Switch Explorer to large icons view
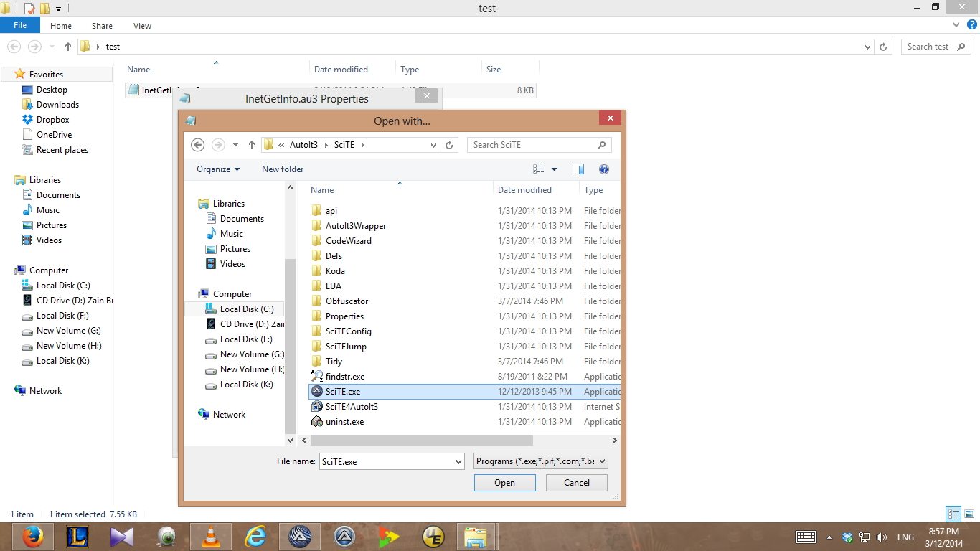 pyautogui.click(x=968, y=514)
